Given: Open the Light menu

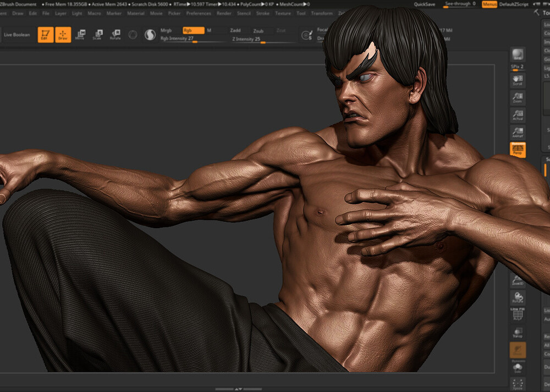Looking at the screenshot, I should click(77, 13).
